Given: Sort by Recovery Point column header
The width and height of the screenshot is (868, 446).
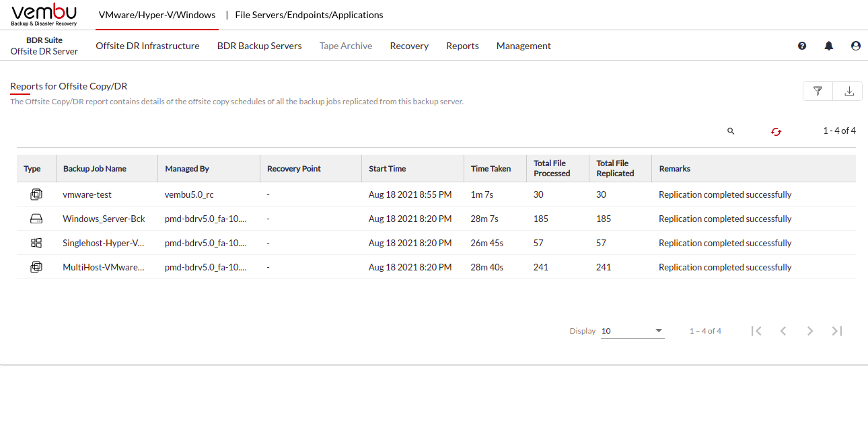Looking at the screenshot, I should click(294, 169).
